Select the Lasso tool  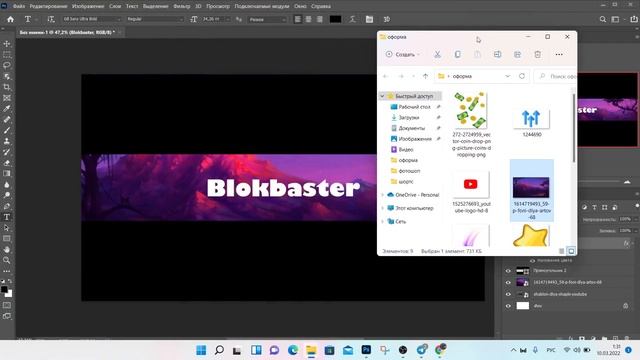click(7, 65)
